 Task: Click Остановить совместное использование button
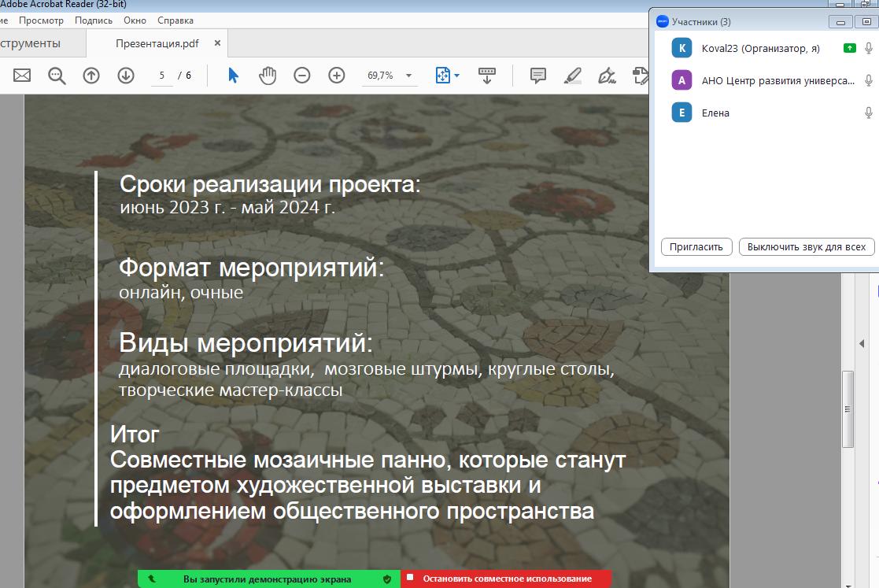506,579
